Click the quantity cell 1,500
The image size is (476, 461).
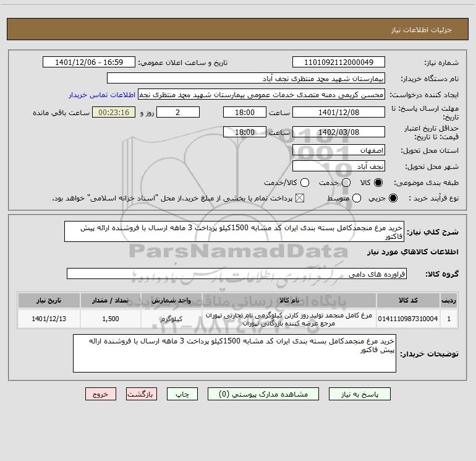[x=111, y=319]
